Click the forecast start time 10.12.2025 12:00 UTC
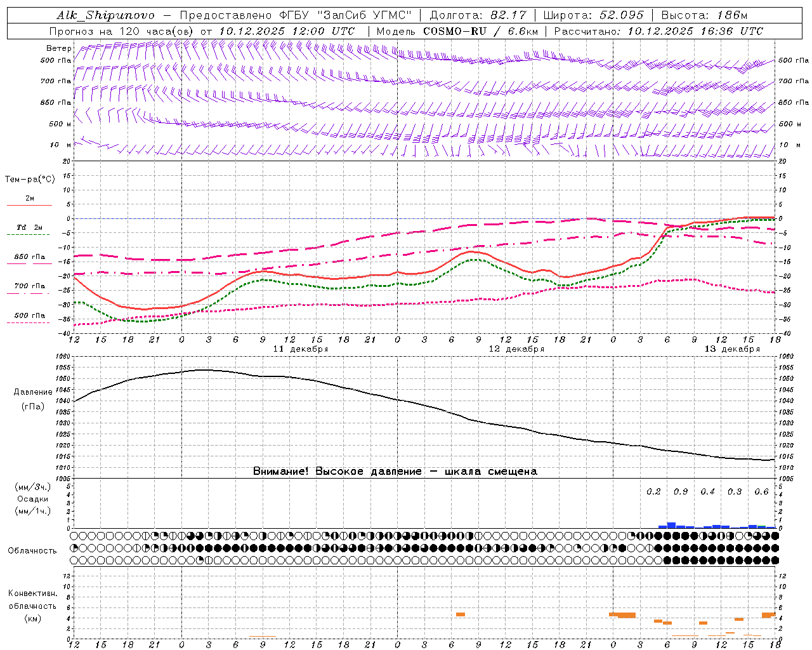 pos(287,31)
